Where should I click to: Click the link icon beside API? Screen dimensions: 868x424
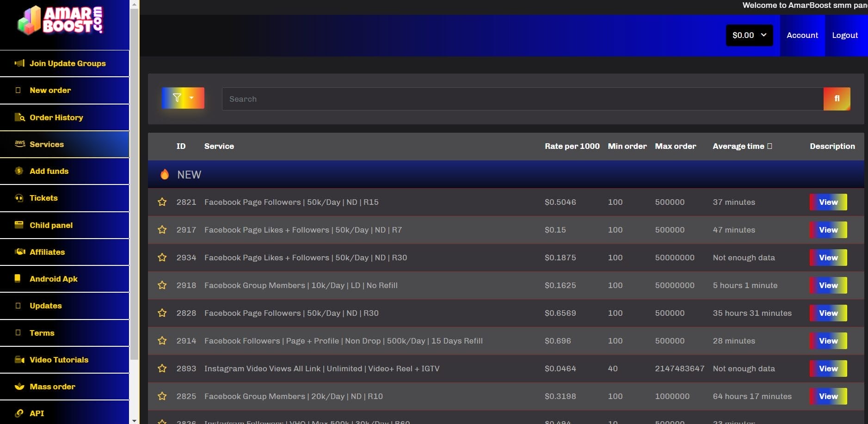pyautogui.click(x=19, y=413)
